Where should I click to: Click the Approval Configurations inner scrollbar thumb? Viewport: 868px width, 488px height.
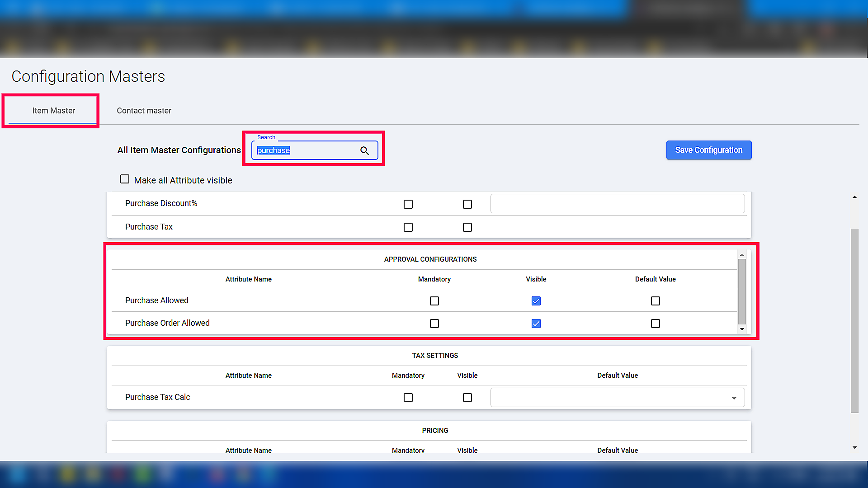point(742,291)
